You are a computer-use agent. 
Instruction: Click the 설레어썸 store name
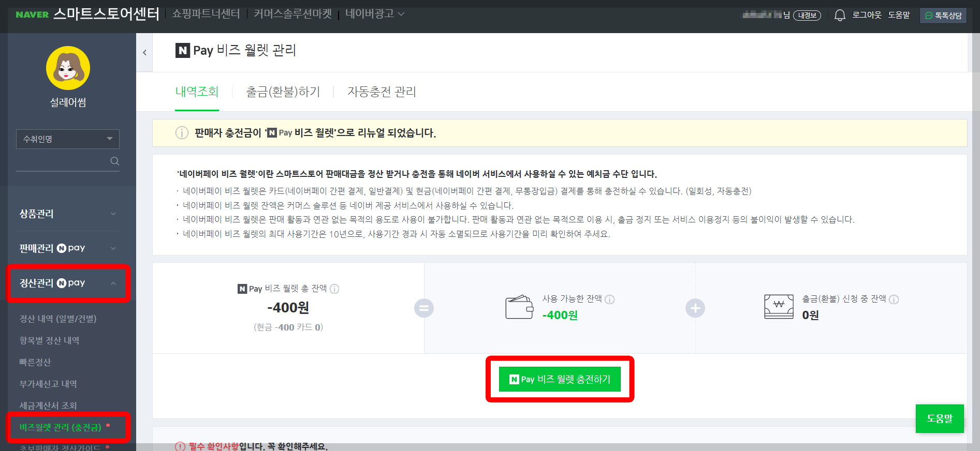coord(68,102)
